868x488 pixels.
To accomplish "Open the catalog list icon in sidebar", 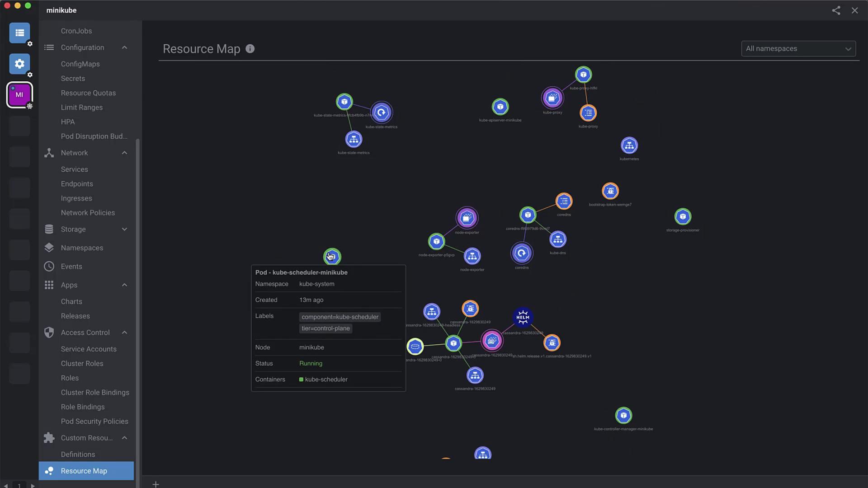I will [19, 33].
